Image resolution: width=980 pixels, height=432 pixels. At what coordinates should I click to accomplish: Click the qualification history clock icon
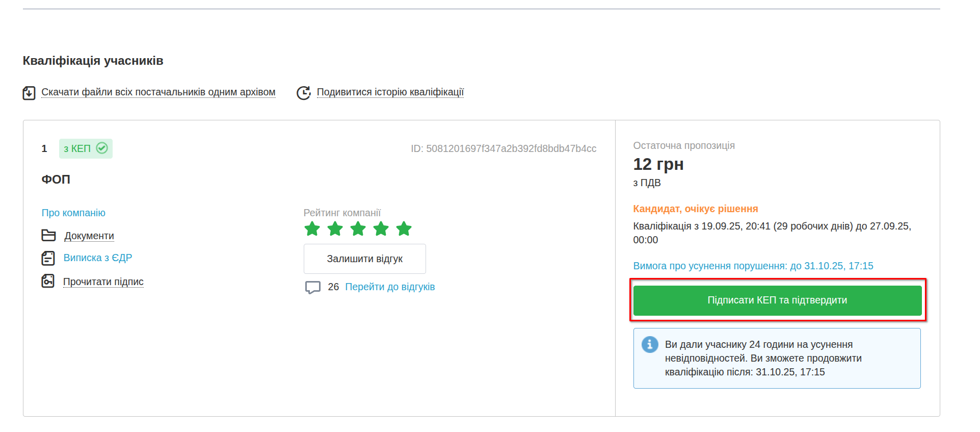304,93
